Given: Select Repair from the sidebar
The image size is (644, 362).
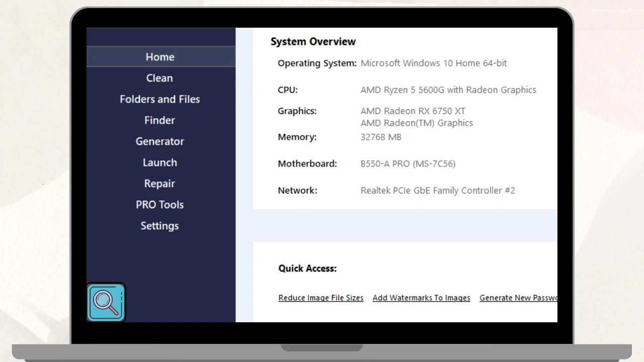Looking at the screenshot, I should click(x=159, y=184).
